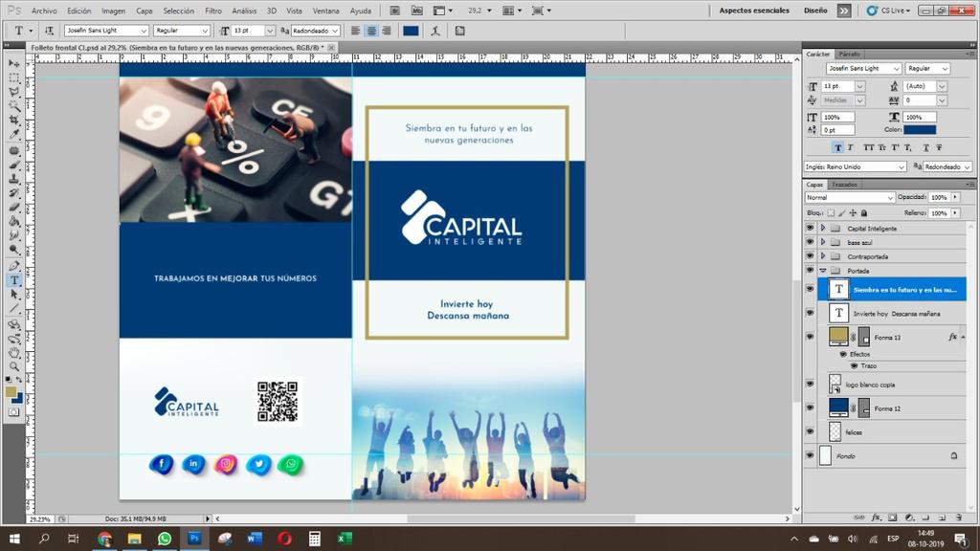Toggle Underline style in Character panel
This screenshot has height=551, width=980.
click(x=925, y=147)
